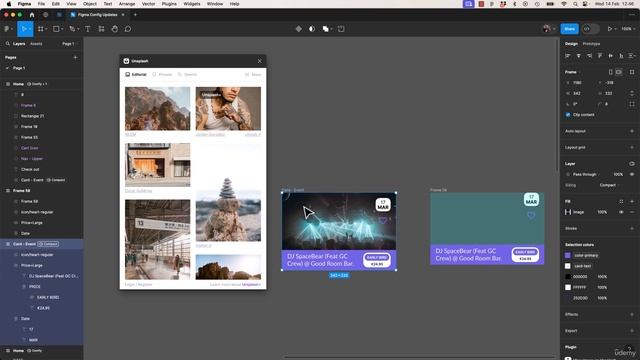Insert the mountain photo thumbnail
The width and height of the screenshot is (640, 360).
pyautogui.click(x=158, y=109)
